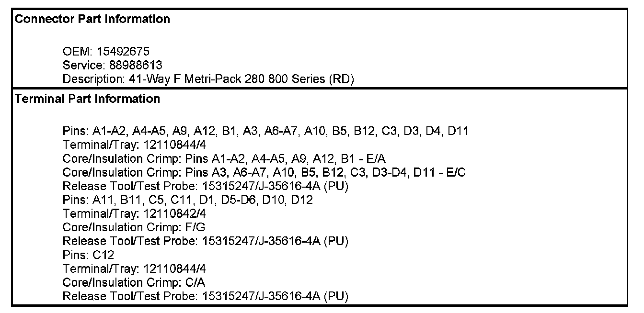The image size is (644, 313).
Task: Click the Terminal Part Information heading
Action: pos(88,99)
